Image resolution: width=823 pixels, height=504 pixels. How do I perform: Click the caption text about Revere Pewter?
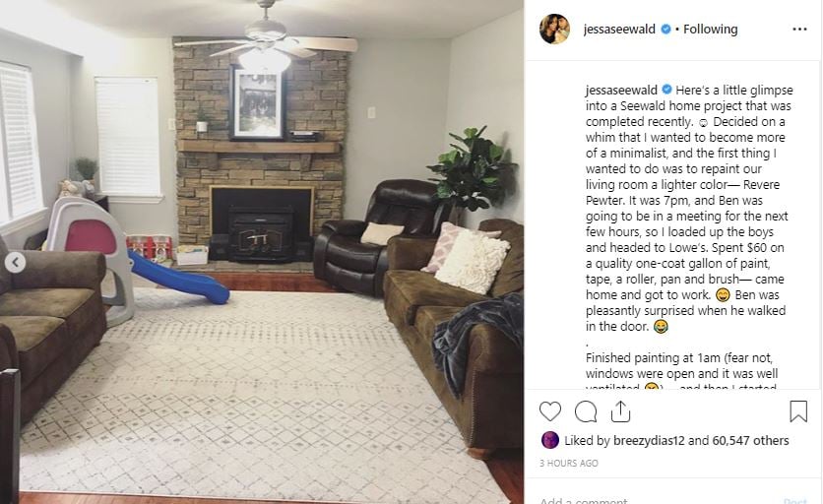coord(688,208)
